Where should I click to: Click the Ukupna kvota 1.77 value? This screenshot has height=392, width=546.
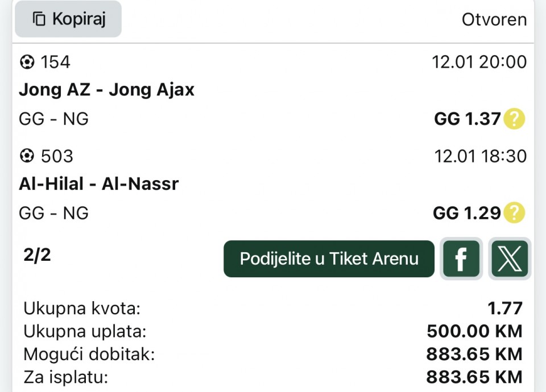(504, 308)
